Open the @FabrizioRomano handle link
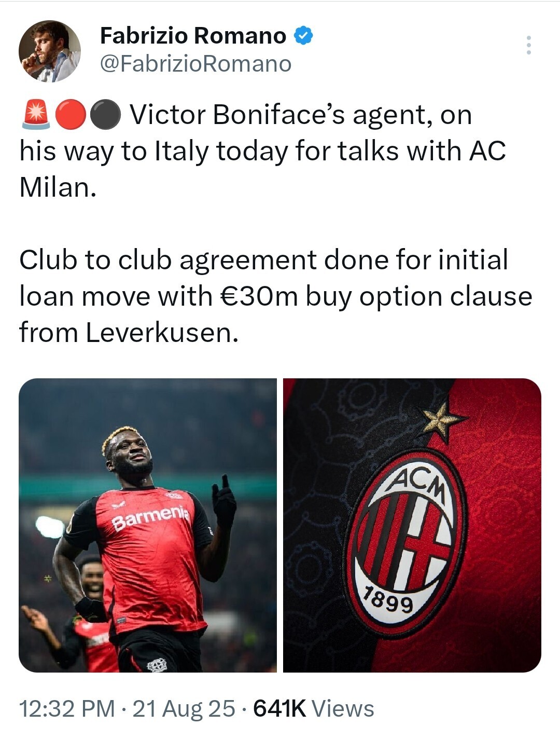Viewport: 560px width, 739px height. [195, 64]
